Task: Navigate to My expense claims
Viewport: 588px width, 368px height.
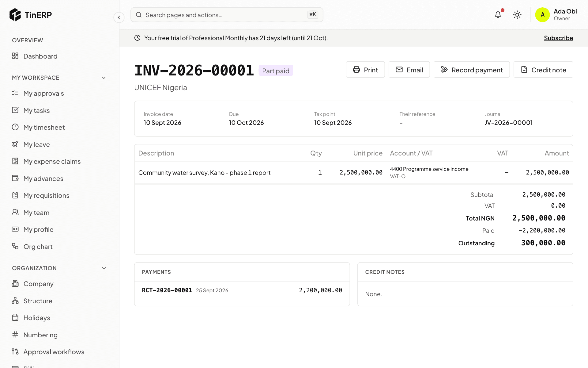Action: pos(59,161)
